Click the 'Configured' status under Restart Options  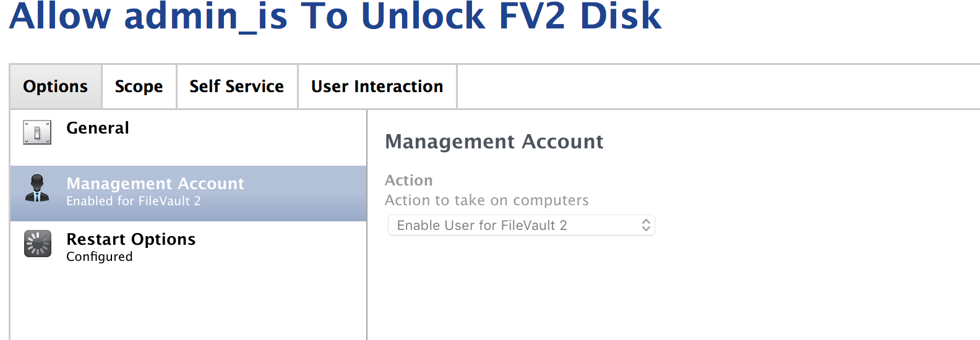pyautogui.click(x=100, y=257)
